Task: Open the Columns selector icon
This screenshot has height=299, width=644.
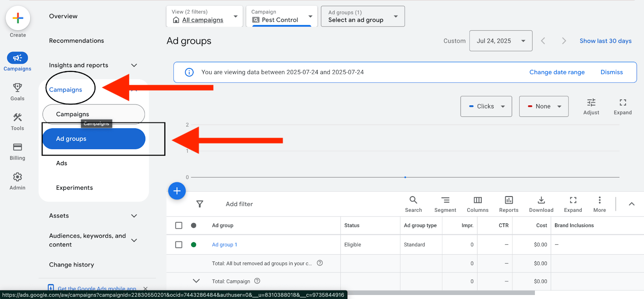Action: (477, 200)
